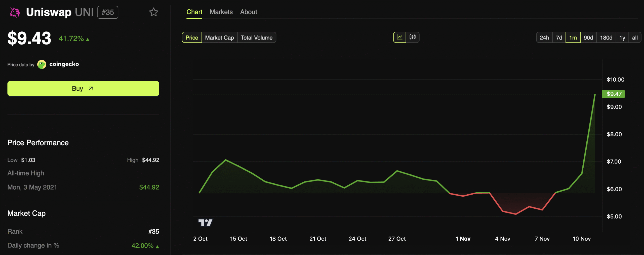Select the Price chart data option
Image resolution: width=644 pixels, height=255 pixels.
click(192, 38)
